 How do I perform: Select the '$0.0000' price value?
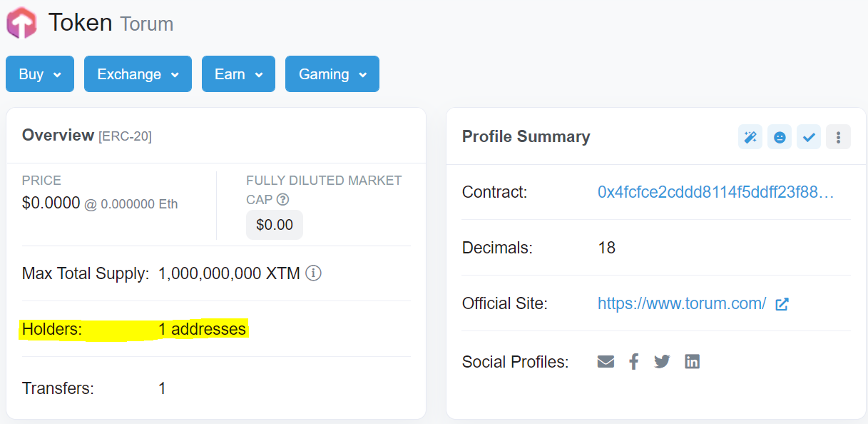tap(51, 203)
